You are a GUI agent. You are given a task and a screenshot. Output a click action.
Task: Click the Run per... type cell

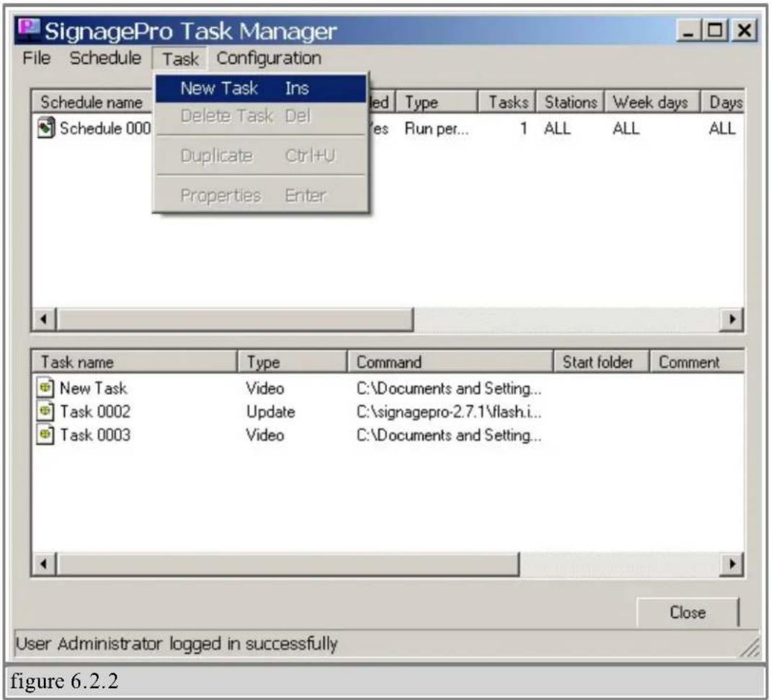point(437,129)
